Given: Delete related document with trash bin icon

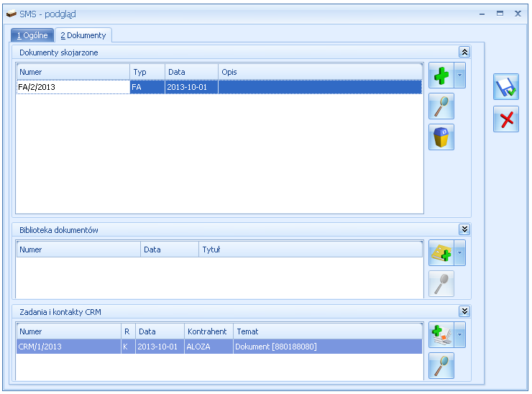Looking at the screenshot, I should point(441,137).
